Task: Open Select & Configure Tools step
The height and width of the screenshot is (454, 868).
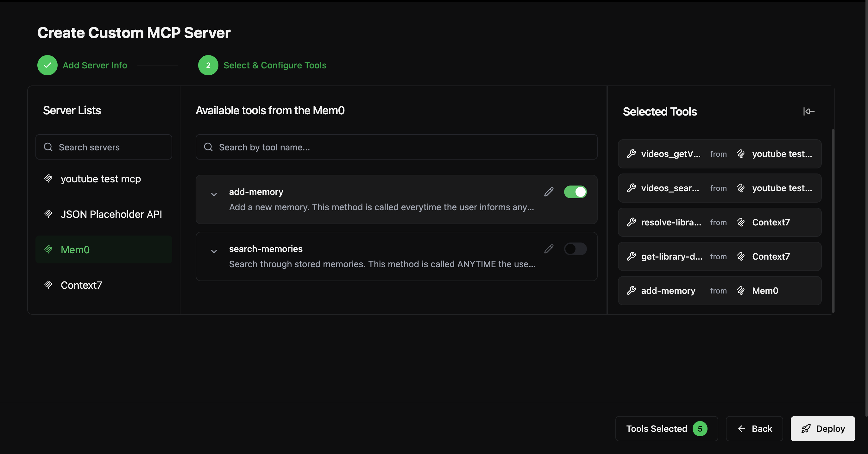Action: 275,65
